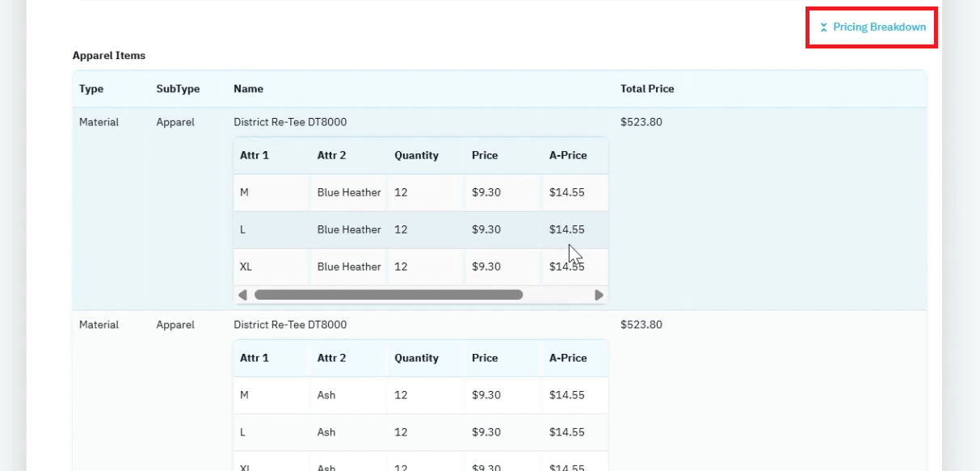Click quantity 12 in XL Blue Heather row

click(x=401, y=267)
